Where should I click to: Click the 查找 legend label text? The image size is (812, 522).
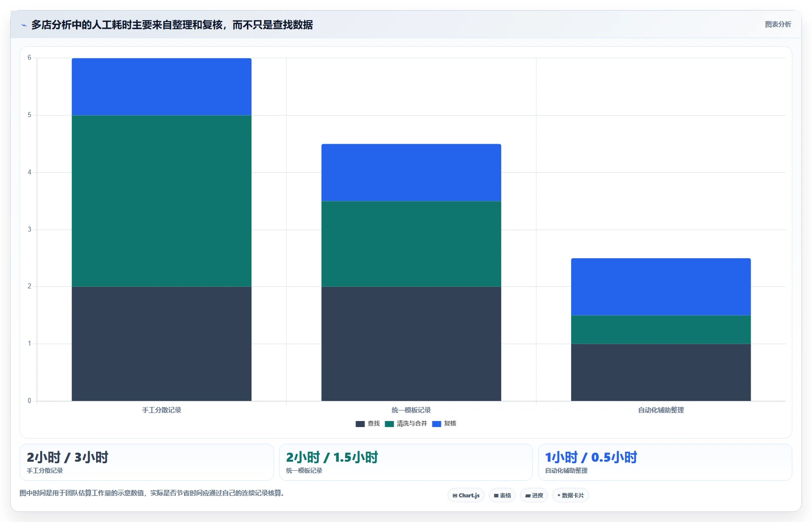click(x=374, y=424)
